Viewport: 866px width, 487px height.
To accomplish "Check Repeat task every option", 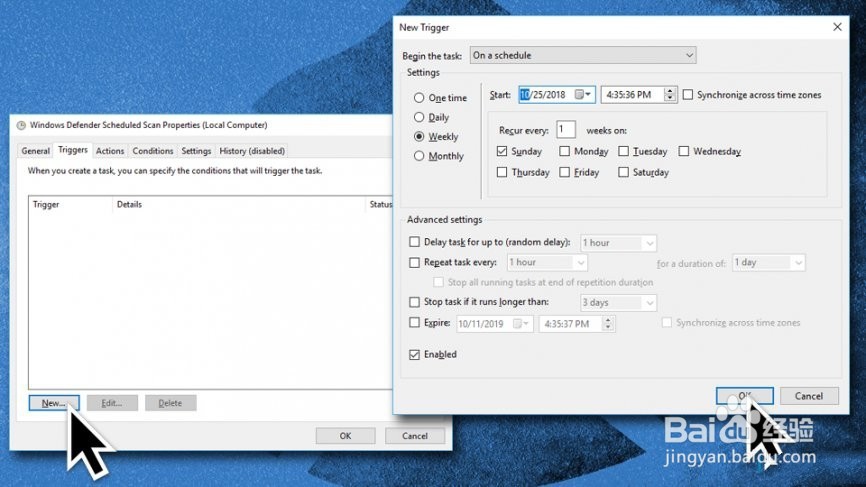I will [x=414, y=262].
